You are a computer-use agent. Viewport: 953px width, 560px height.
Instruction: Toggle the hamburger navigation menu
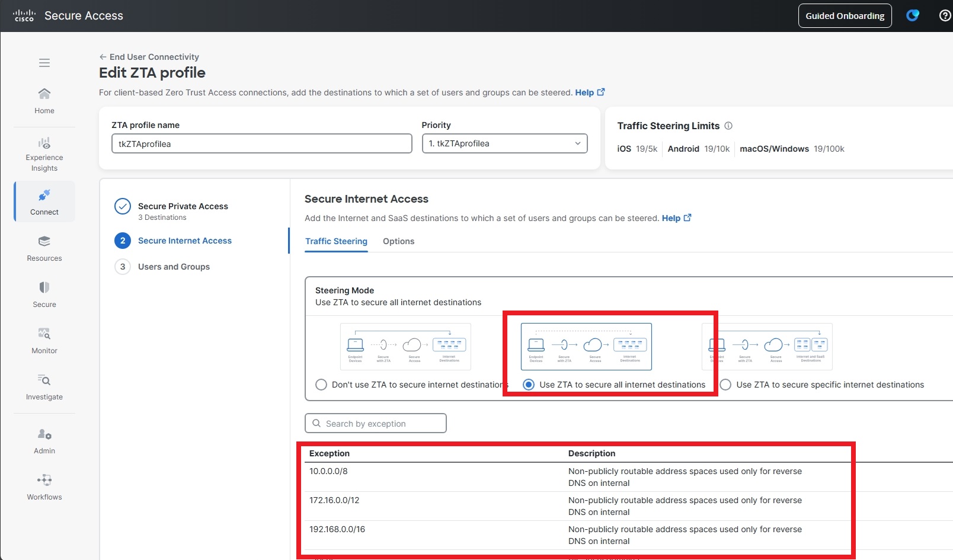coord(44,63)
